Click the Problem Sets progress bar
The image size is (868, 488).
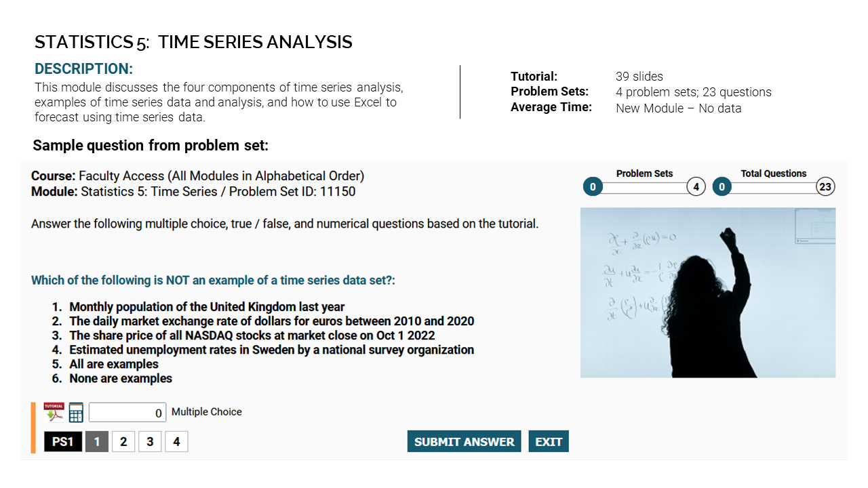click(644, 186)
